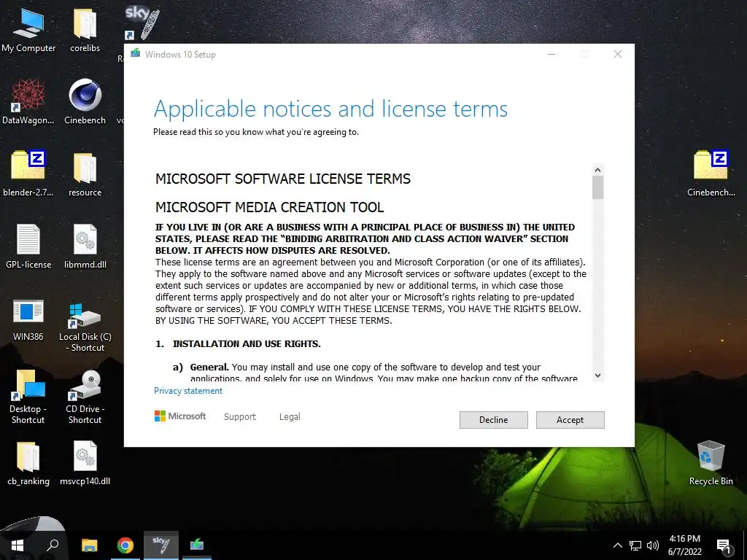747x560 pixels.
Task: Open the Support link
Action: coord(240,416)
